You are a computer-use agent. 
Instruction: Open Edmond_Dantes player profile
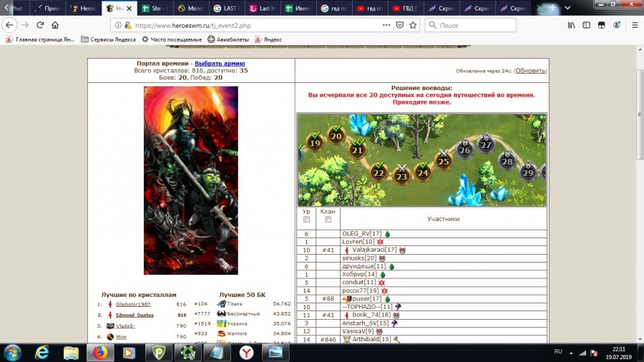[135, 315]
